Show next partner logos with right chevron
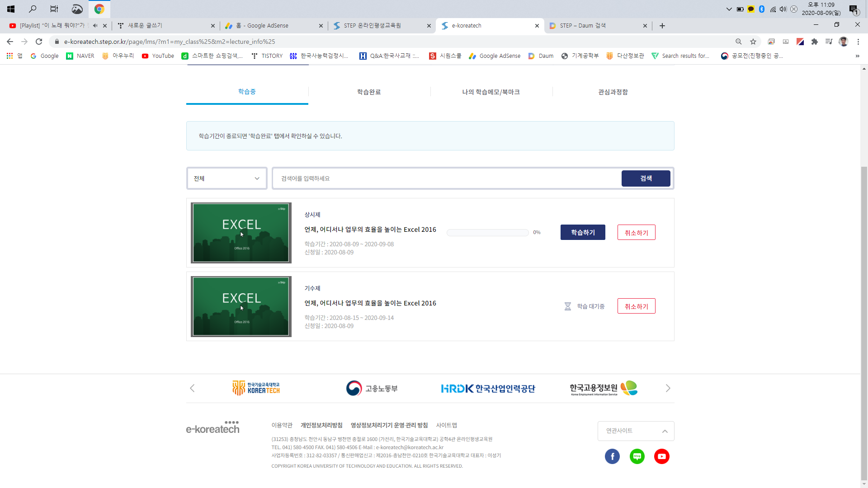The width and height of the screenshot is (868, 488). pyautogui.click(x=668, y=389)
